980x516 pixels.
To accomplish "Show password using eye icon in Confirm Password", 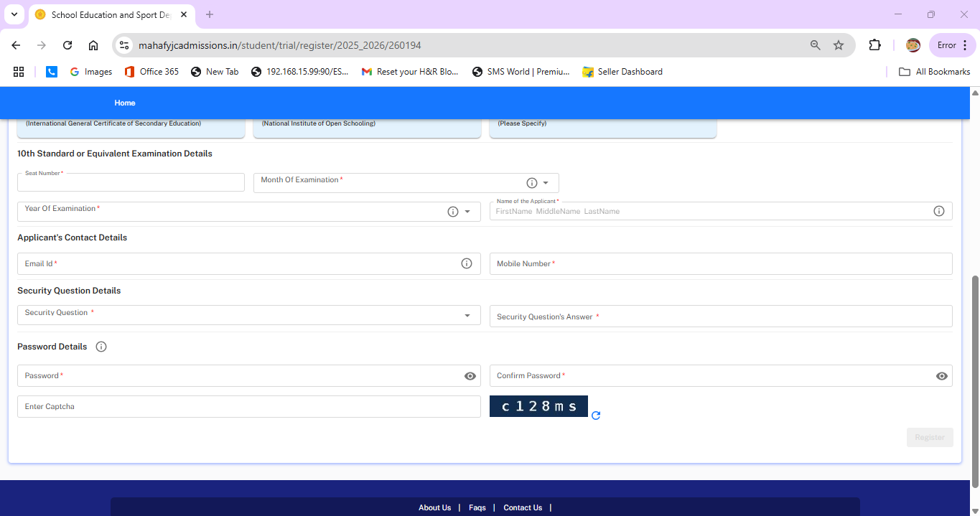I will [942, 376].
